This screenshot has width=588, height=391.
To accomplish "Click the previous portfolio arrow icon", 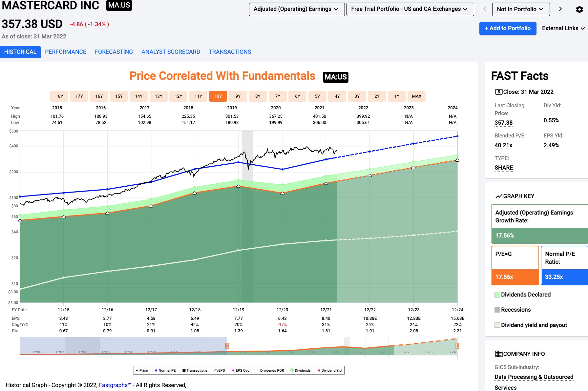I will tap(485, 9).
